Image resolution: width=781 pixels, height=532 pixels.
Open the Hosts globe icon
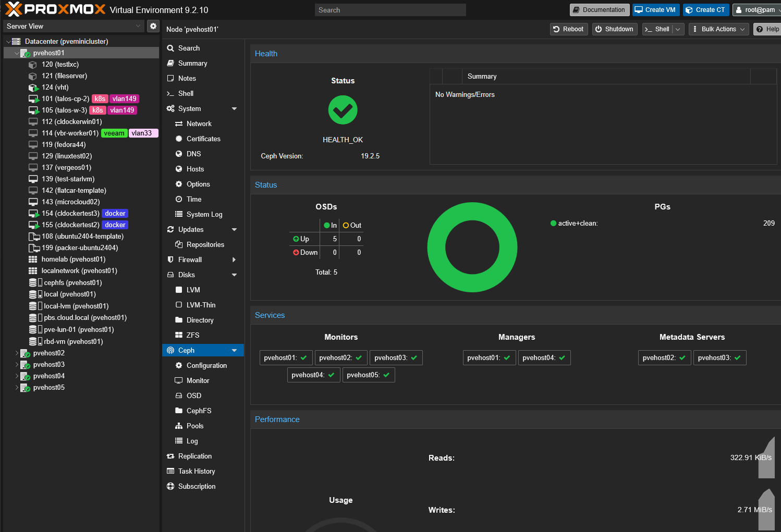(179, 169)
